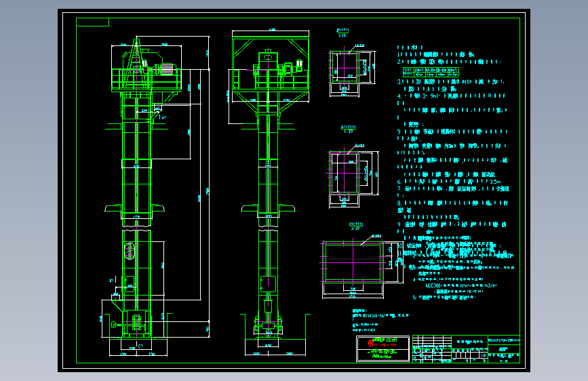The height and width of the screenshot is (381, 588).
Task: Click the title block table at bottom right
Action: click(x=466, y=349)
